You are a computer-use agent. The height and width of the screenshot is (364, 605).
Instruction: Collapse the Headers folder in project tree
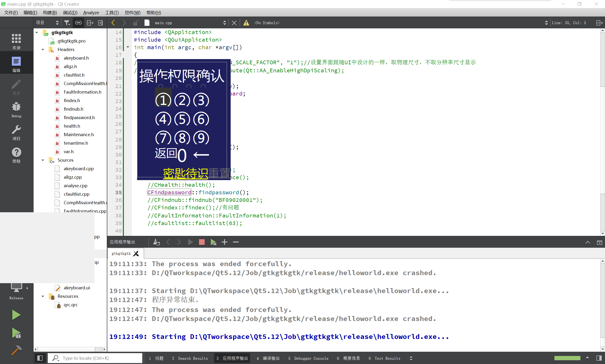(43, 50)
